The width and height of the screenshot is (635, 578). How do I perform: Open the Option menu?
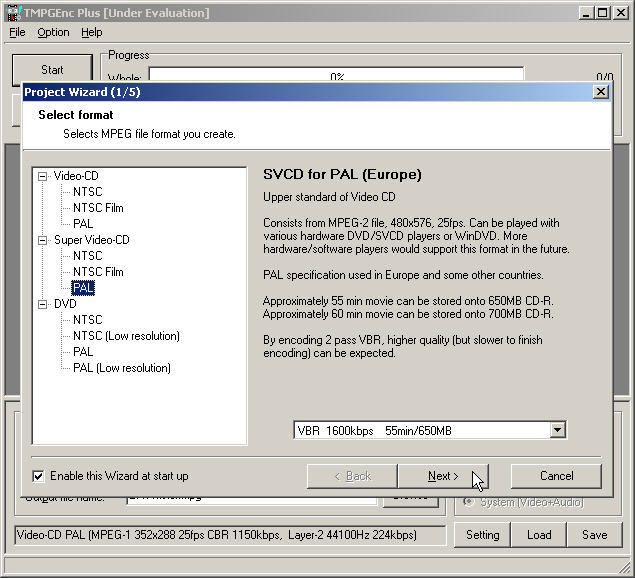tap(53, 32)
